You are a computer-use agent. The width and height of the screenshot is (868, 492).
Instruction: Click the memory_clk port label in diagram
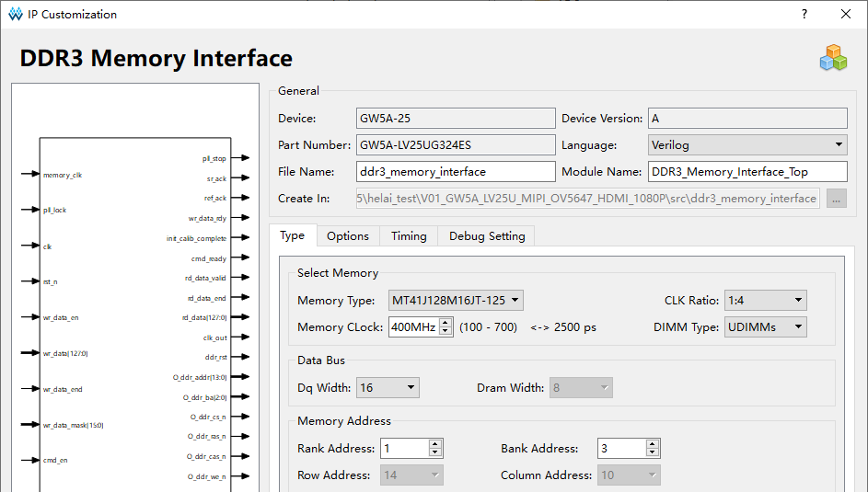coord(63,176)
